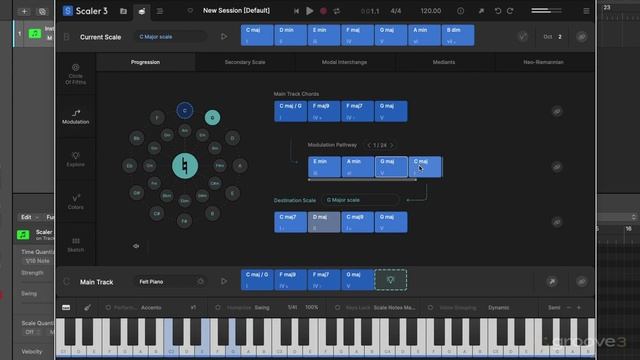Switch to the Secondary Scale tab
This screenshot has width=640, height=360.
[245, 62]
